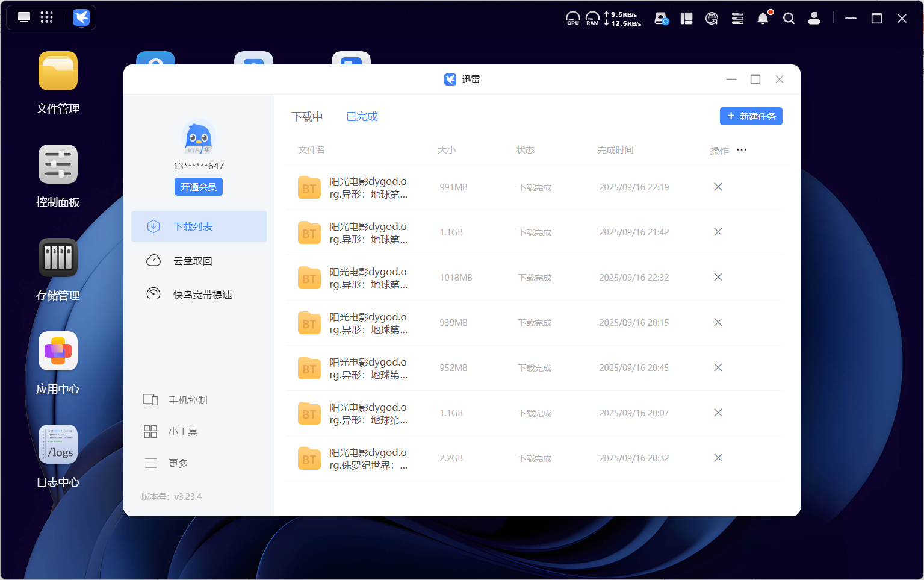
Task: Delete the 1018MB download task
Action: (x=718, y=277)
